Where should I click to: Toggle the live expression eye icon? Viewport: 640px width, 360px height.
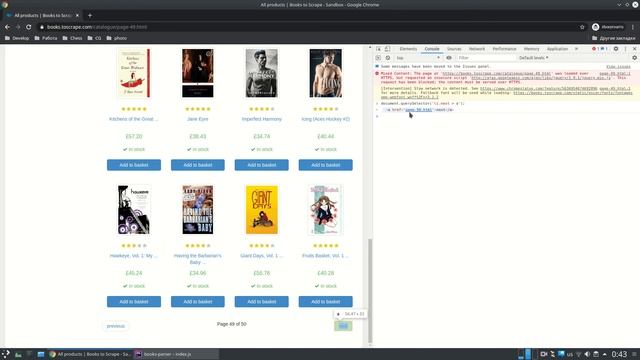coord(449,58)
